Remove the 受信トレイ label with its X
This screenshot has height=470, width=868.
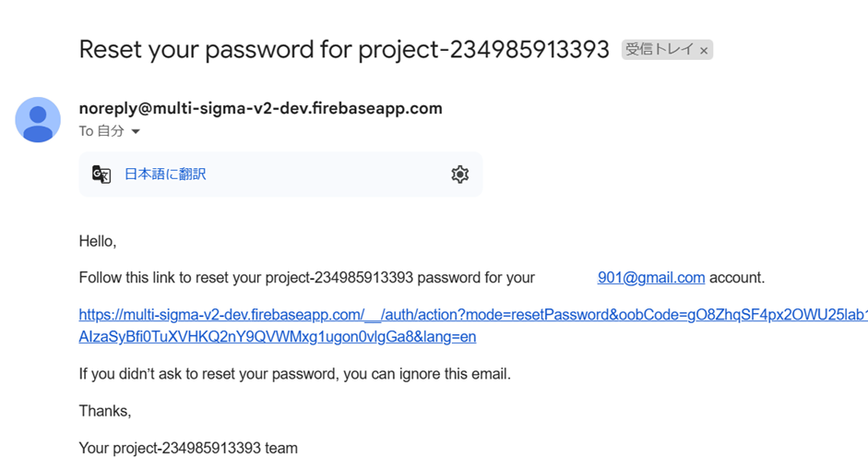(704, 51)
